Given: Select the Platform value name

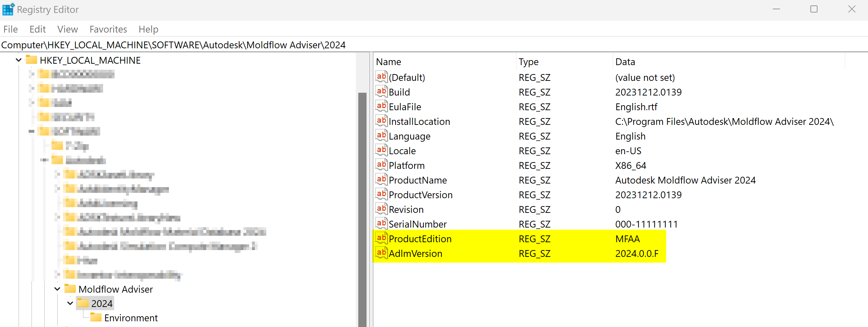Looking at the screenshot, I should point(407,165).
